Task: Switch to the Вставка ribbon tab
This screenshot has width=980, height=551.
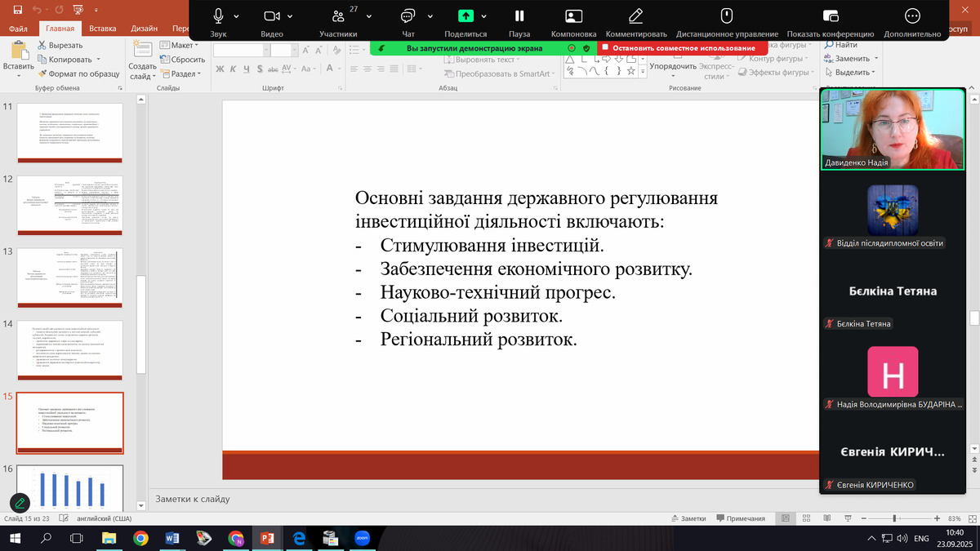Action: coord(103,29)
